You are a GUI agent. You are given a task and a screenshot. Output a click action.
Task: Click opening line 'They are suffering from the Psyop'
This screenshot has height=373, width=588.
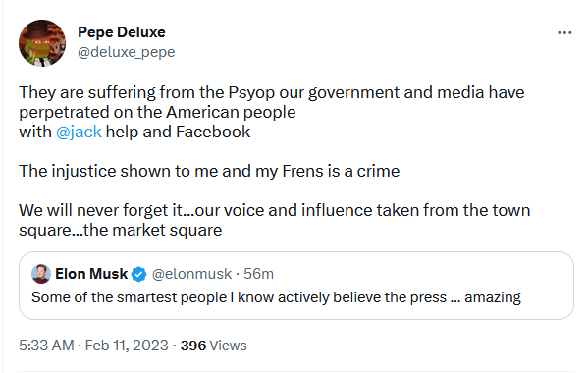(x=272, y=92)
